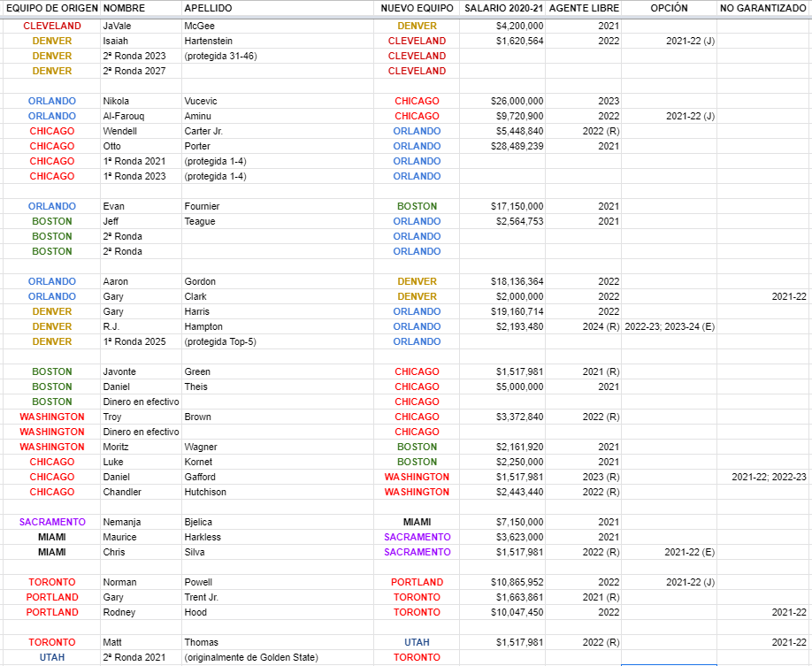812x666 pixels.
Task: Select the $18,136,364 salary cell
Action: [502, 281]
